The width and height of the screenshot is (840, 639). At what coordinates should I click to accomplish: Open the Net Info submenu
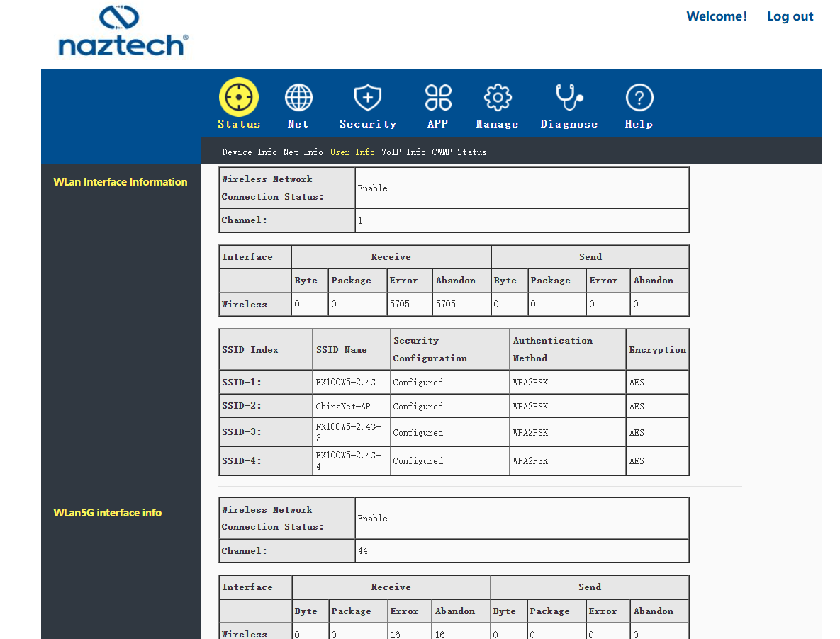click(303, 152)
